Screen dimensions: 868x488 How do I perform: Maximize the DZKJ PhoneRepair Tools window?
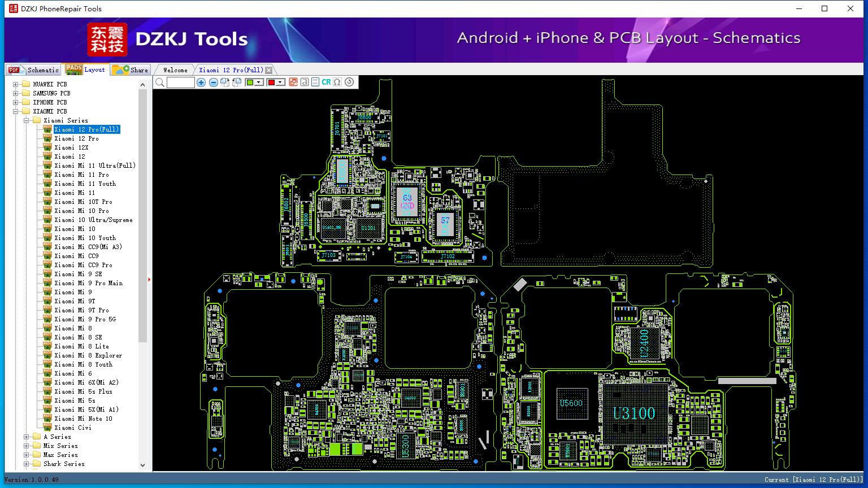(x=824, y=8)
